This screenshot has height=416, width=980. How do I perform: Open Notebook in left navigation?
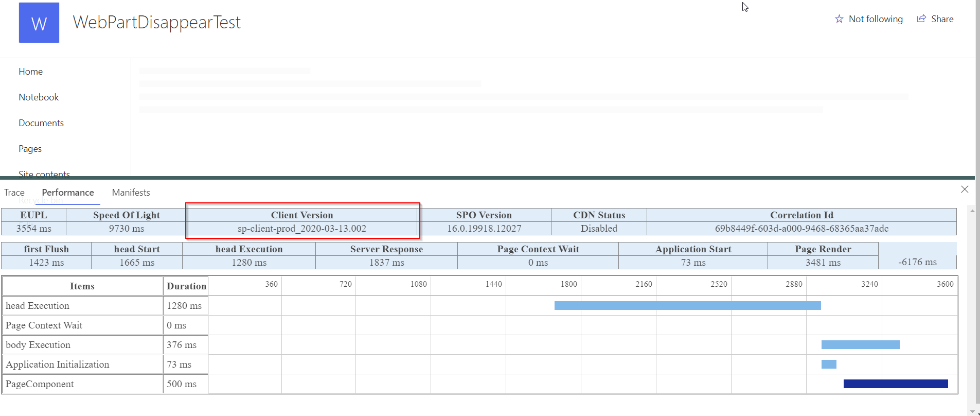click(39, 97)
